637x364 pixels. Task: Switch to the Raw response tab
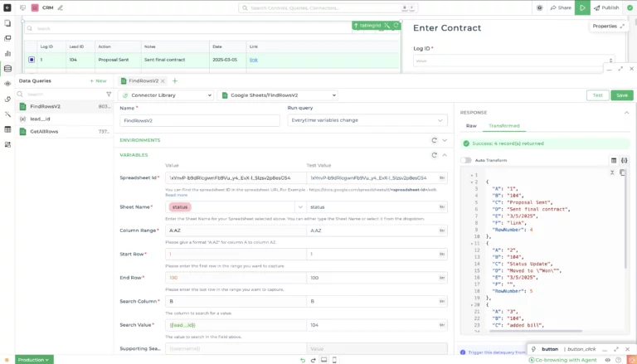coord(471,126)
